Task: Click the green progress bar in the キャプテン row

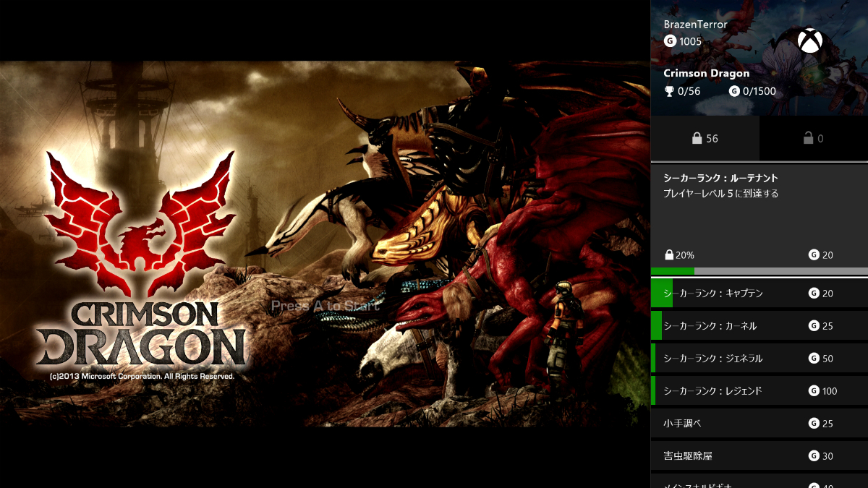Action: point(662,293)
